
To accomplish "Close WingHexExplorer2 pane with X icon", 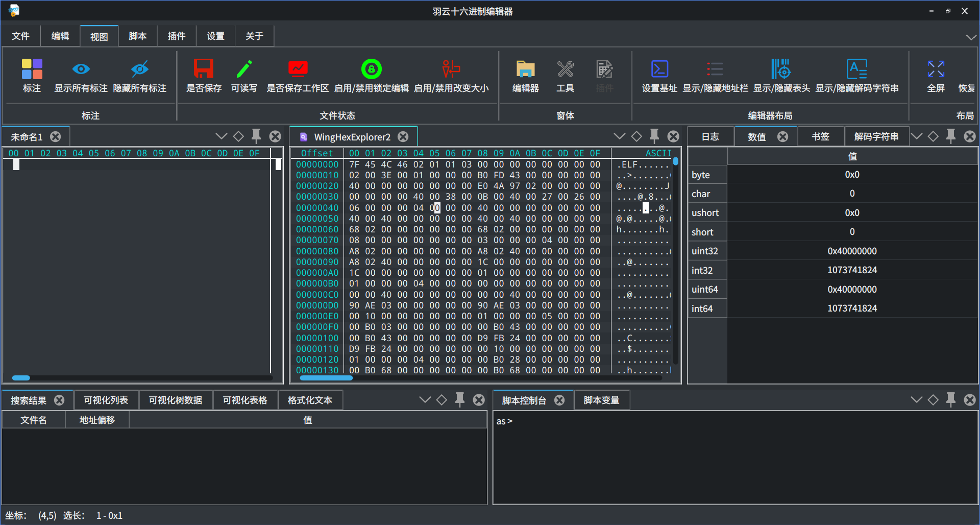I will coord(673,136).
